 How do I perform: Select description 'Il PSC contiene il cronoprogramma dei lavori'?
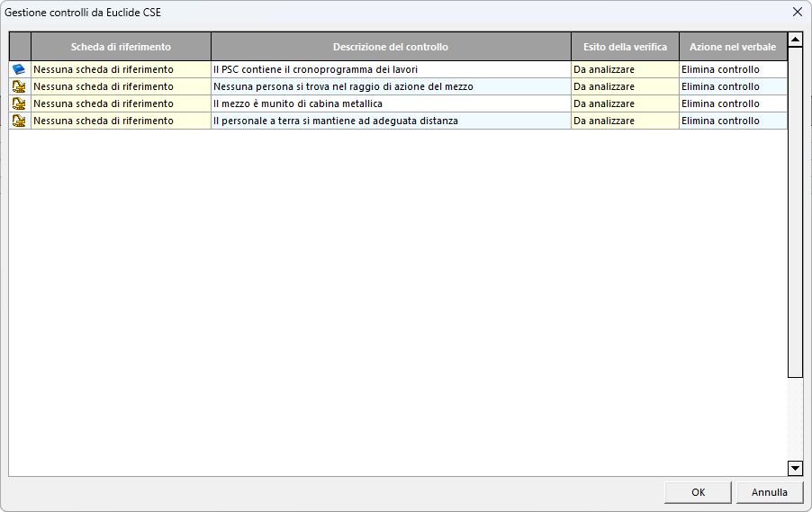(x=390, y=69)
